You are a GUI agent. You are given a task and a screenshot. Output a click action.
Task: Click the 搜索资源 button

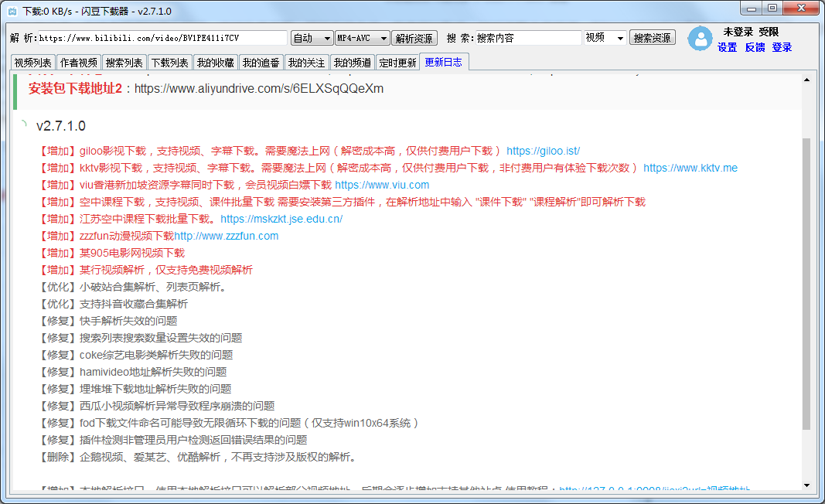(x=653, y=38)
